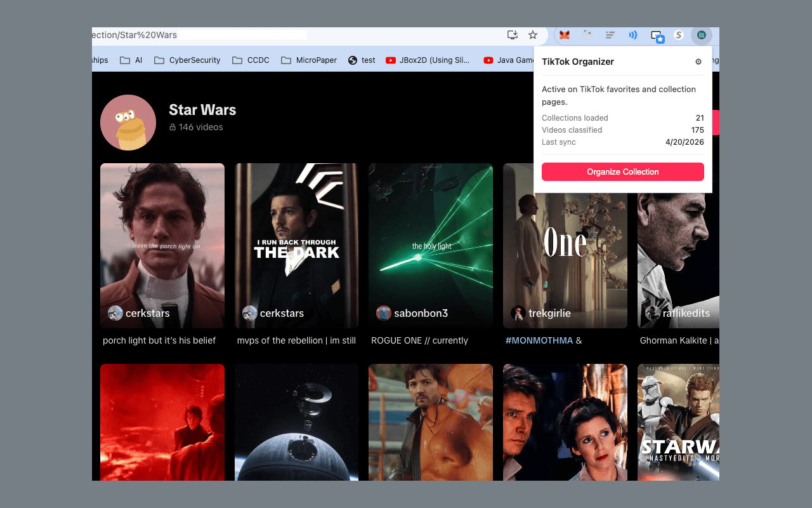
Task: Click 'mvps of the rebellion' caption
Action: click(296, 340)
